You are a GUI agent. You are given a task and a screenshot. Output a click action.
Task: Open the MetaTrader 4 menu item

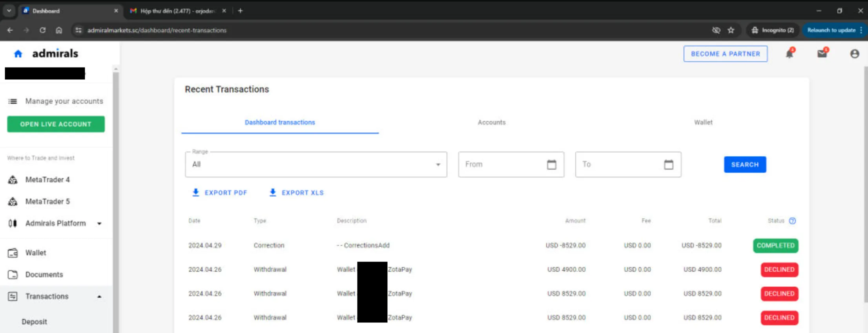[47, 180]
